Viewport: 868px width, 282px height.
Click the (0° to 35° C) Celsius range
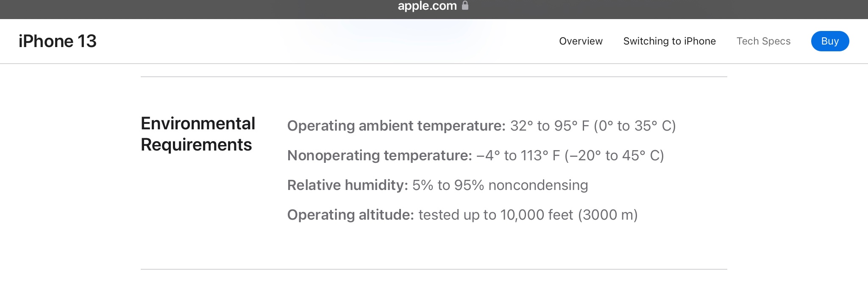(x=635, y=126)
